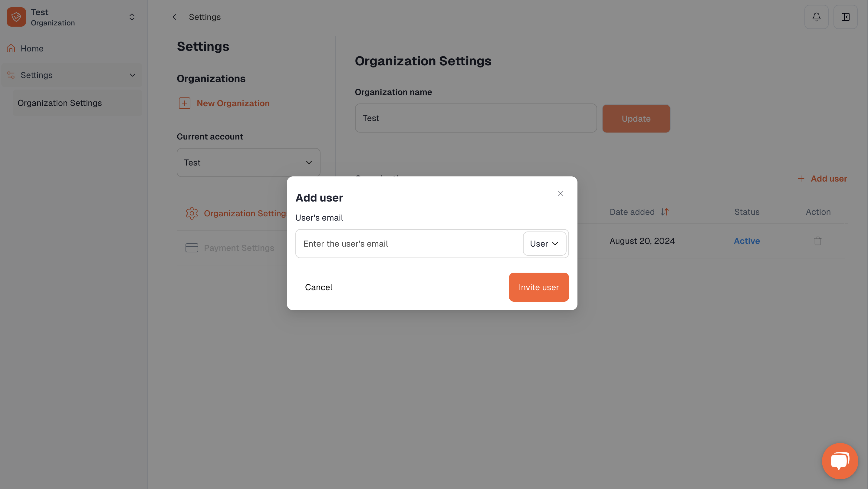Click the Test Organization shield logo
The height and width of the screenshot is (489, 868).
pos(16,17)
